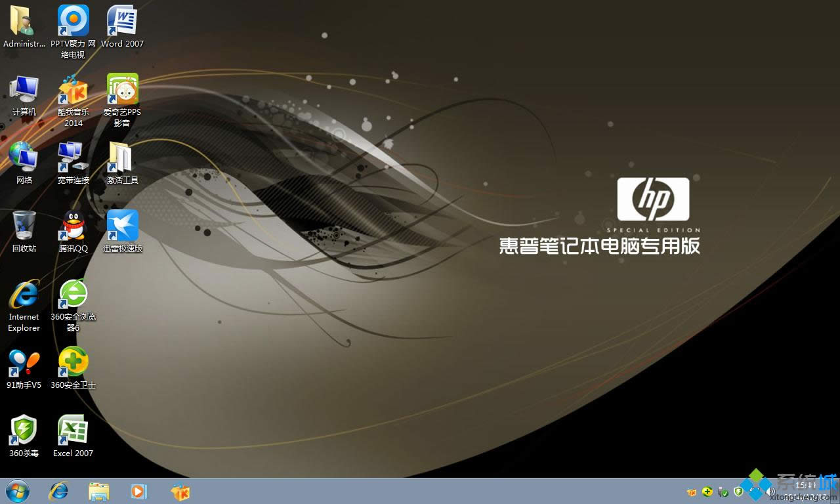The height and width of the screenshot is (504, 840).
Task: Select the Kuwo Music 2014 desktop icon
Action: click(73, 90)
